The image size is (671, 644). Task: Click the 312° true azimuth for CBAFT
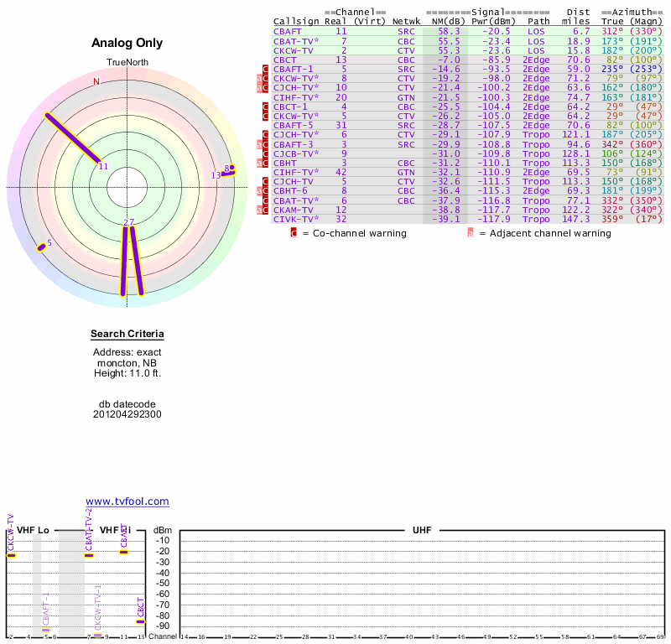pos(612,31)
